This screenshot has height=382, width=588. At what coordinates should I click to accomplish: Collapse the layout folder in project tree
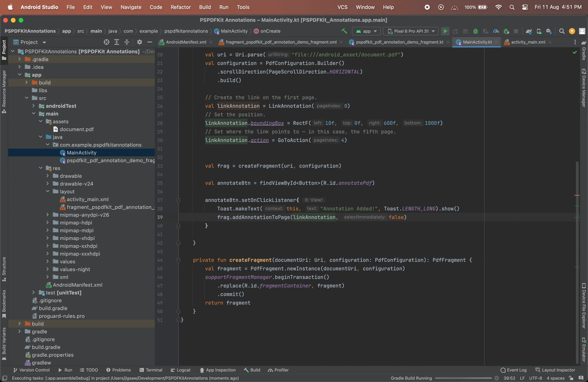(x=47, y=192)
